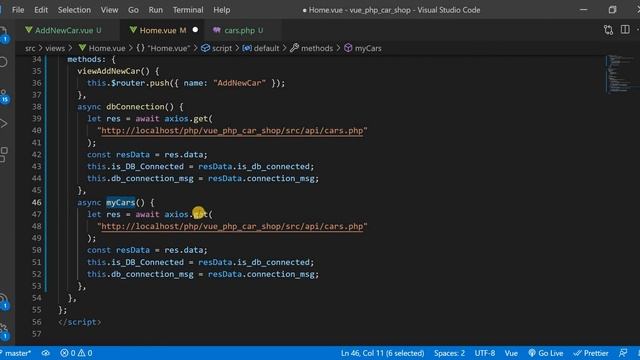Open the Extensions view
Screen dimensions: 640x360
point(3,155)
